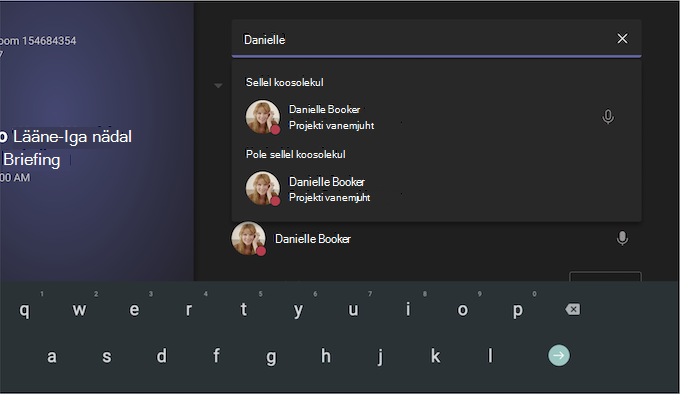Tap the s key on keyboard
Screen dimensions: 680x394
[107, 356]
